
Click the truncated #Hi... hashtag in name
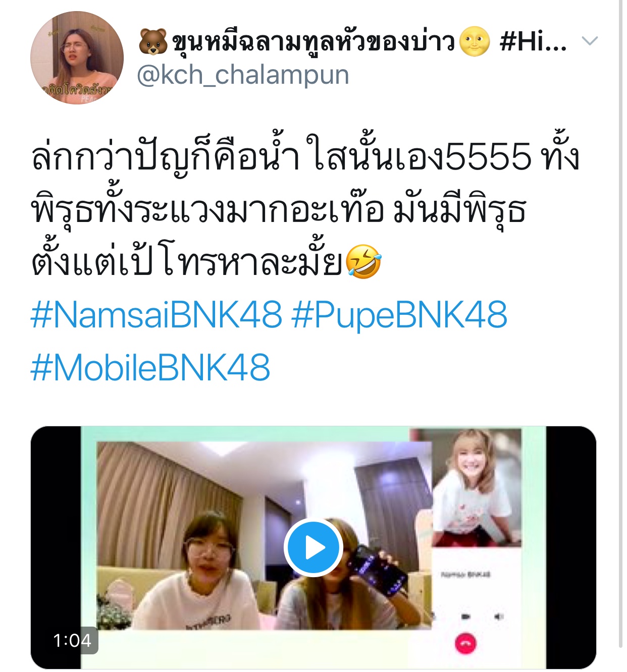[x=533, y=41]
